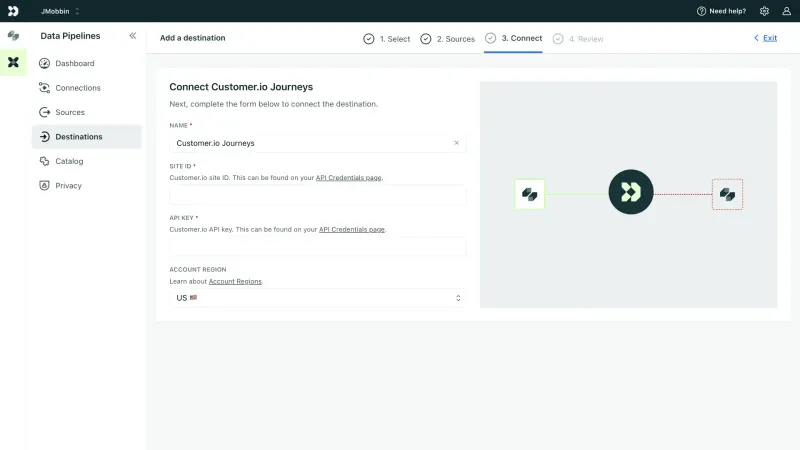The height and width of the screenshot is (450, 800).
Task: Select step 3. Connect
Action: point(513,38)
